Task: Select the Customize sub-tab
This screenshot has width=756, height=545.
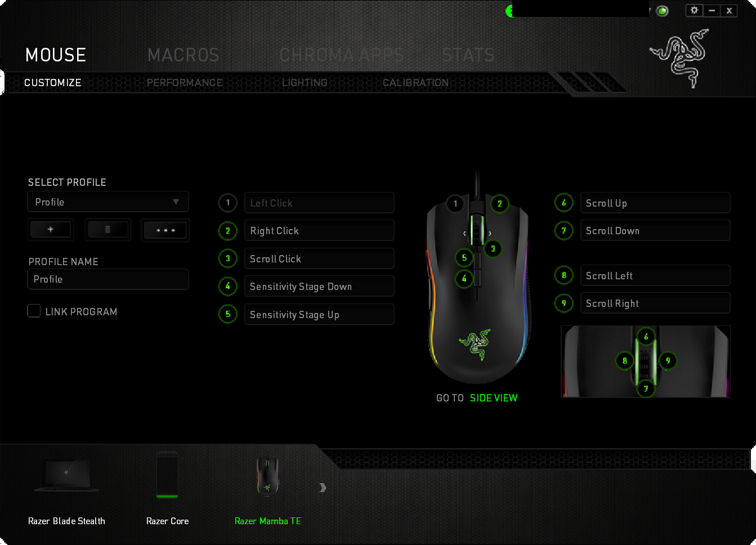Action: point(53,82)
